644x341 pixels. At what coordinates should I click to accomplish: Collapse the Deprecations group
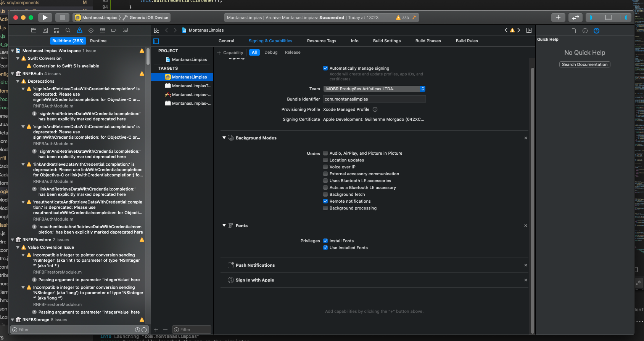pos(18,81)
